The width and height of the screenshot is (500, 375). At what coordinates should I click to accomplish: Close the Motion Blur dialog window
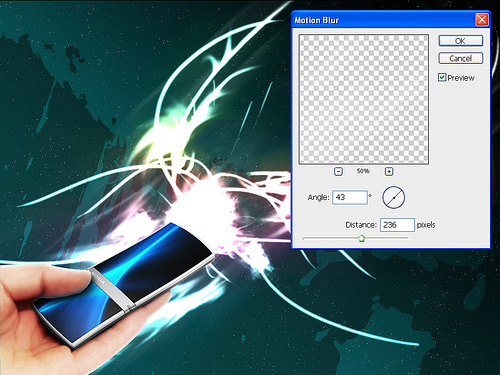click(482, 20)
